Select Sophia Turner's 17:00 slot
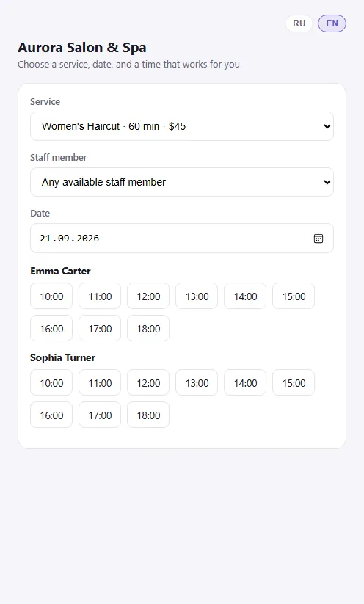 [100, 415]
